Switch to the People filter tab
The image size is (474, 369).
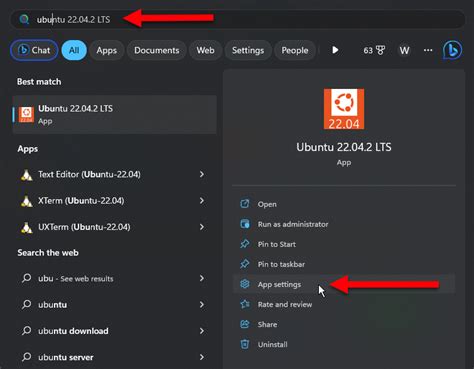click(x=295, y=50)
